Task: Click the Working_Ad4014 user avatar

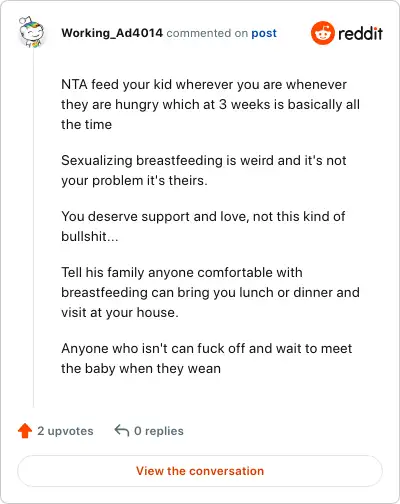Action: click(31, 32)
